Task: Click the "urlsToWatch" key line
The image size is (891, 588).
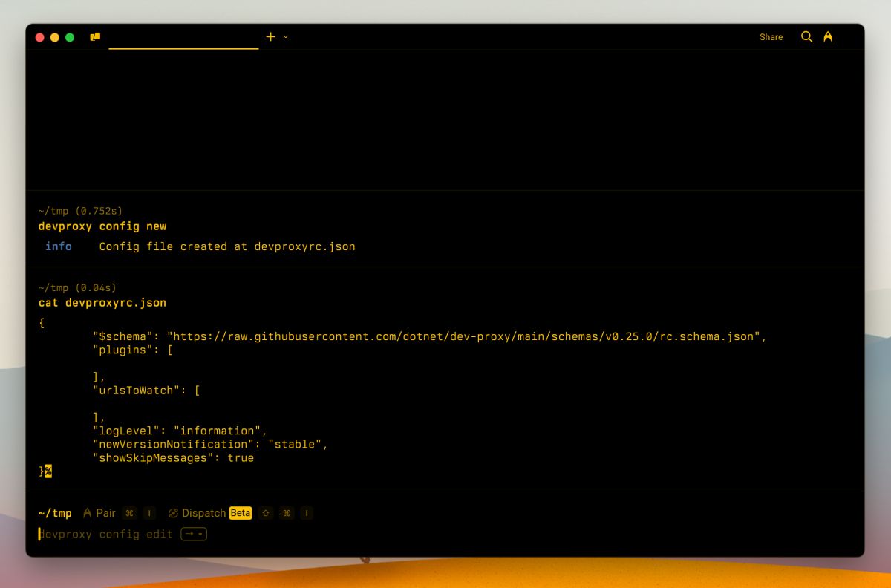Action: pos(146,391)
